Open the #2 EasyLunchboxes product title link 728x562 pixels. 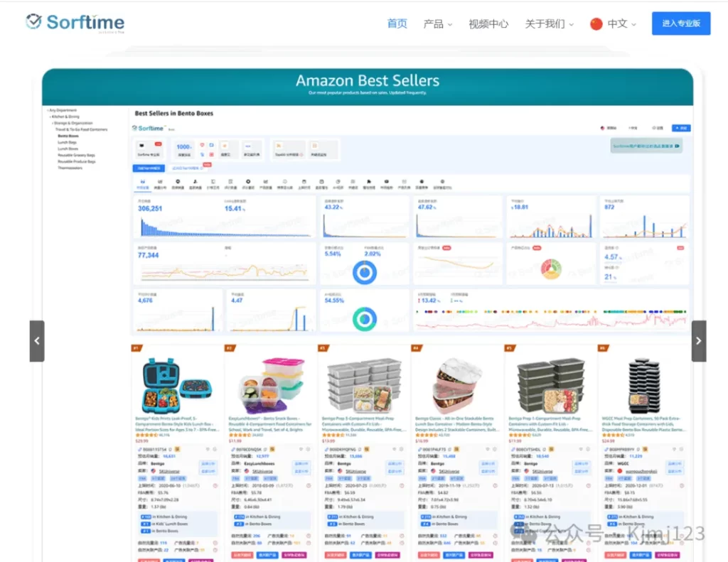pos(270,423)
